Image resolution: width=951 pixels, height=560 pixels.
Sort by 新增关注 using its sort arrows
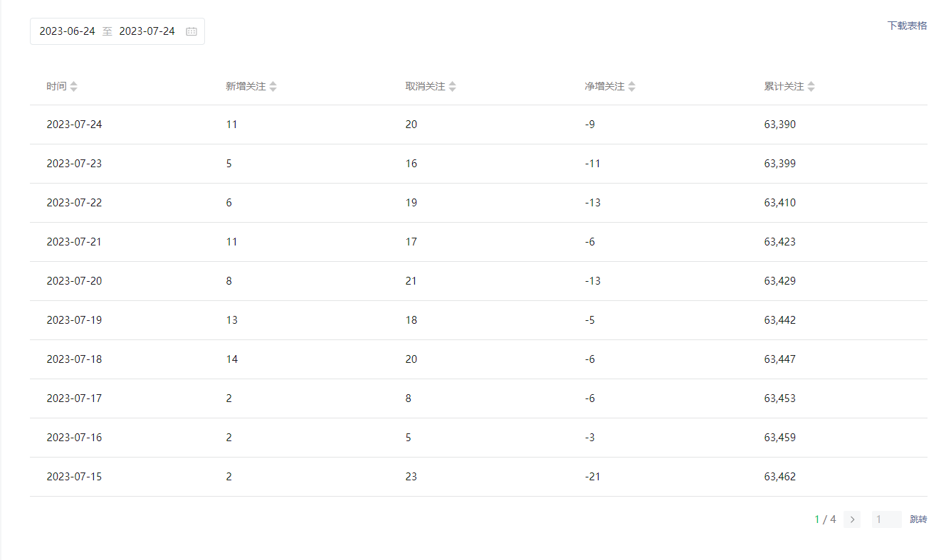pos(273,86)
